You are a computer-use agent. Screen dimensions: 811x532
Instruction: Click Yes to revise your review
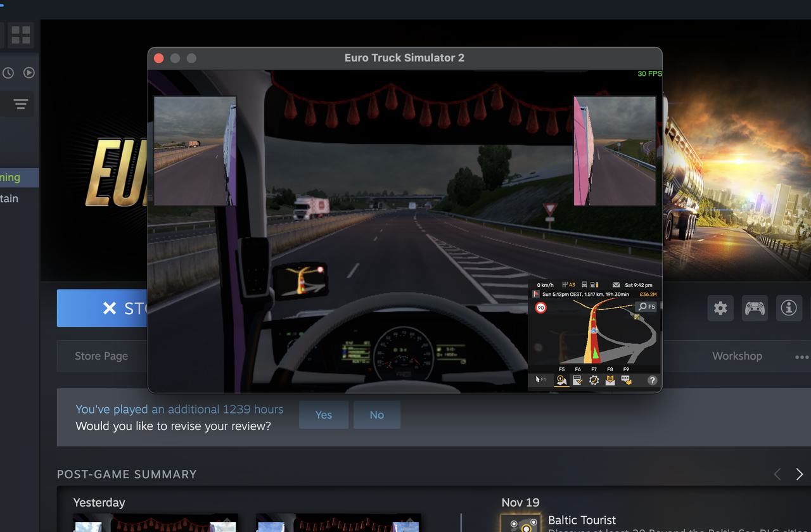pos(323,415)
